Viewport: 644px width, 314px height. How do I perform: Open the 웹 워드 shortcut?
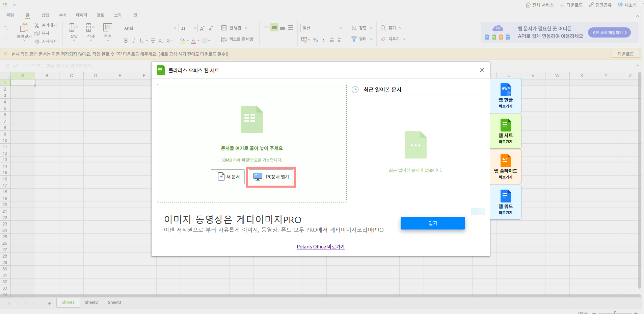tap(506, 202)
